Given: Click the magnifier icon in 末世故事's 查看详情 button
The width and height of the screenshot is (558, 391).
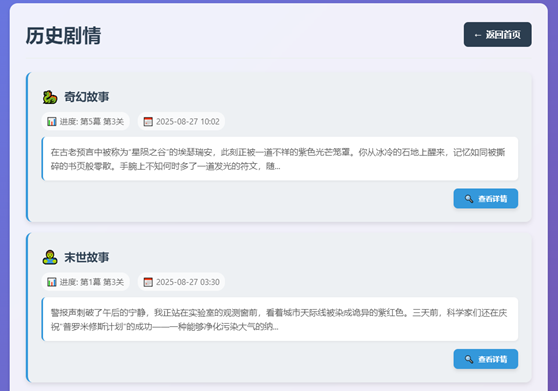Looking at the screenshot, I should coord(469,359).
